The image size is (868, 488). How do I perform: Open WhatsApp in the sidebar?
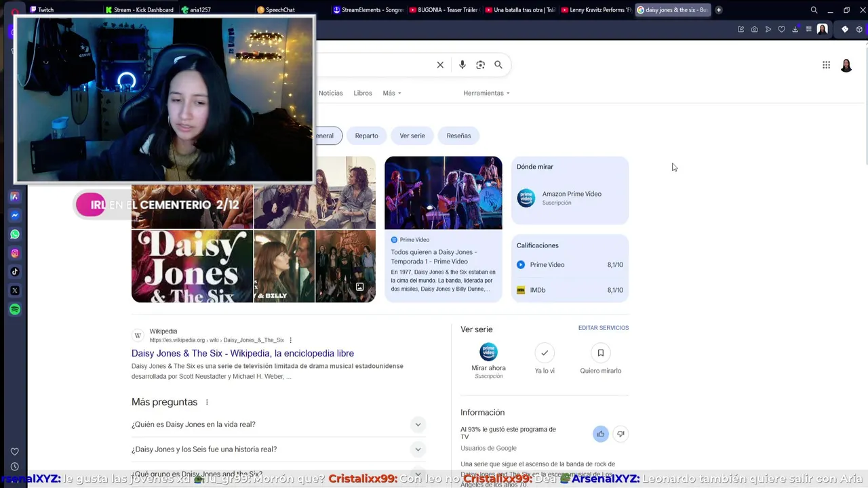(x=14, y=235)
